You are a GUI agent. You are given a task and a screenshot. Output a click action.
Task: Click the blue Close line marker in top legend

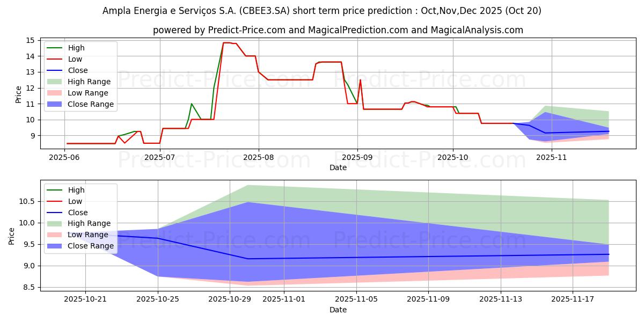click(x=56, y=71)
